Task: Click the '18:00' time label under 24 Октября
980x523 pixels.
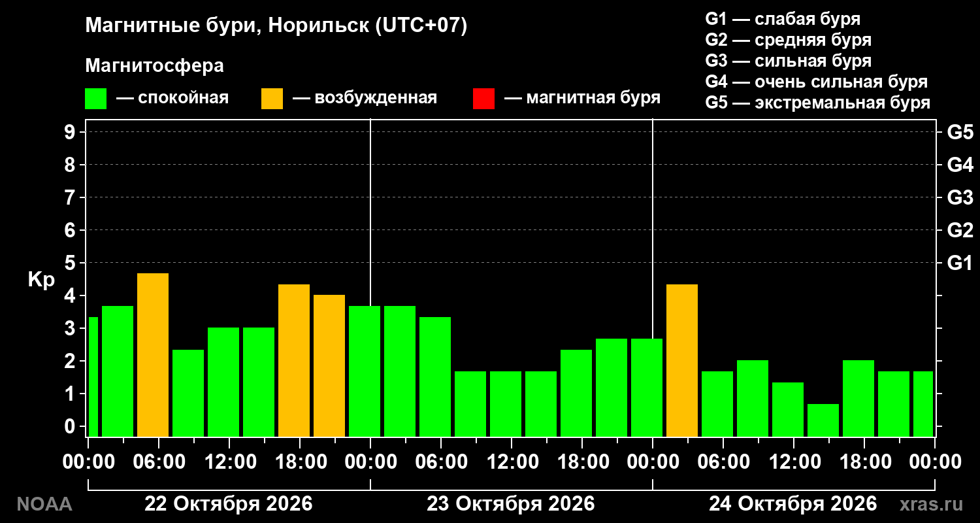Action: [x=864, y=462]
